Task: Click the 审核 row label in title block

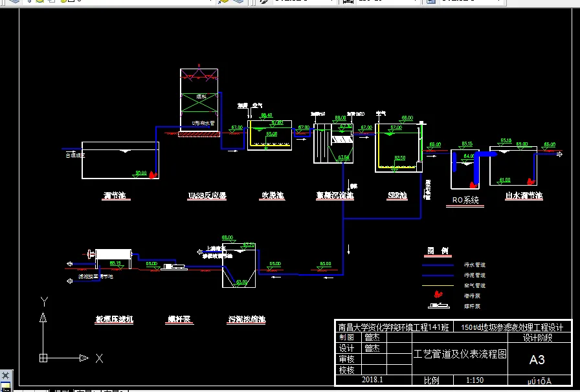Action: pyautogui.click(x=346, y=359)
